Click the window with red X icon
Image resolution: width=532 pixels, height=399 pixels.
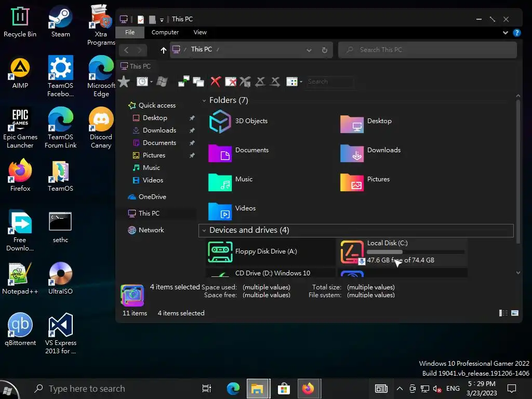click(230, 82)
